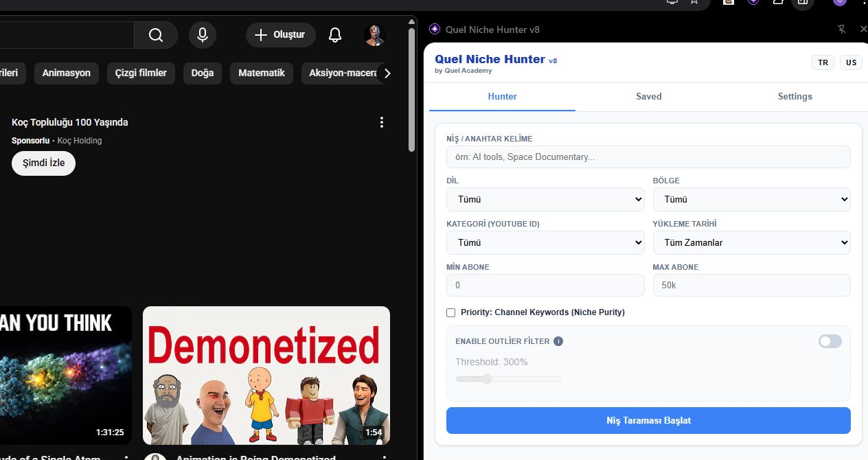Focus the Niş / Anahtar Kelime field
Screen dimensions: 868x460
(648, 157)
